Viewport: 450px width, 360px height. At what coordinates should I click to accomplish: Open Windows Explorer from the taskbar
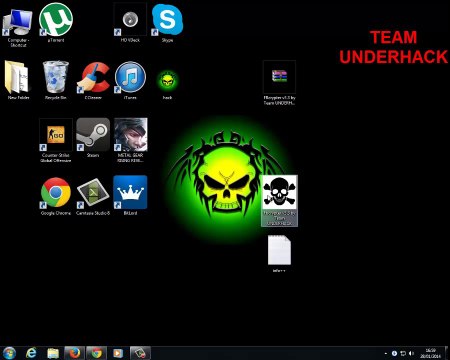coord(53,353)
